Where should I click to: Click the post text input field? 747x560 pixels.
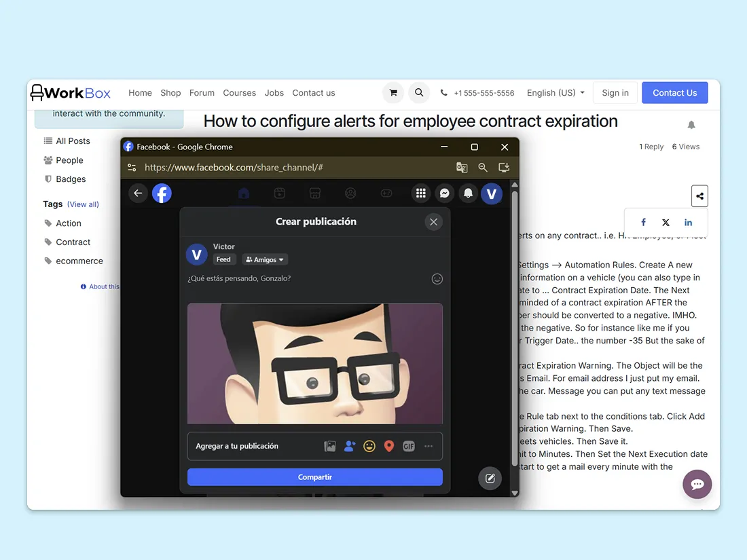tap(306, 279)
